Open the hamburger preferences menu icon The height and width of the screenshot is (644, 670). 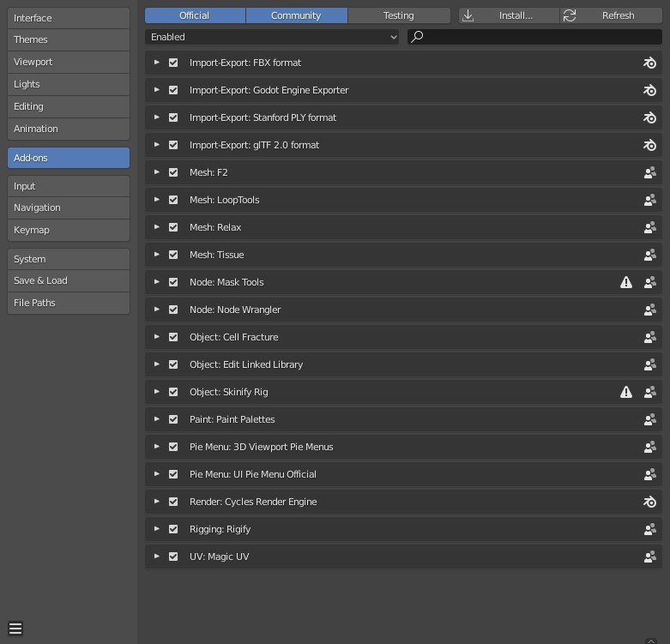(15, 629)
